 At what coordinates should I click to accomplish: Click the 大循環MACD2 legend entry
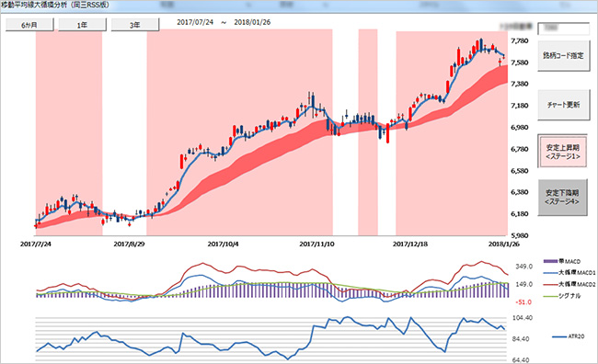(569, 284)
